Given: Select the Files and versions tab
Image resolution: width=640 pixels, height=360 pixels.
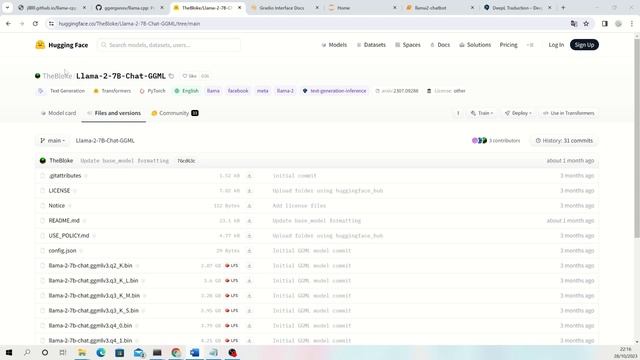Looking at the screenshot, I should pos(114,113).
